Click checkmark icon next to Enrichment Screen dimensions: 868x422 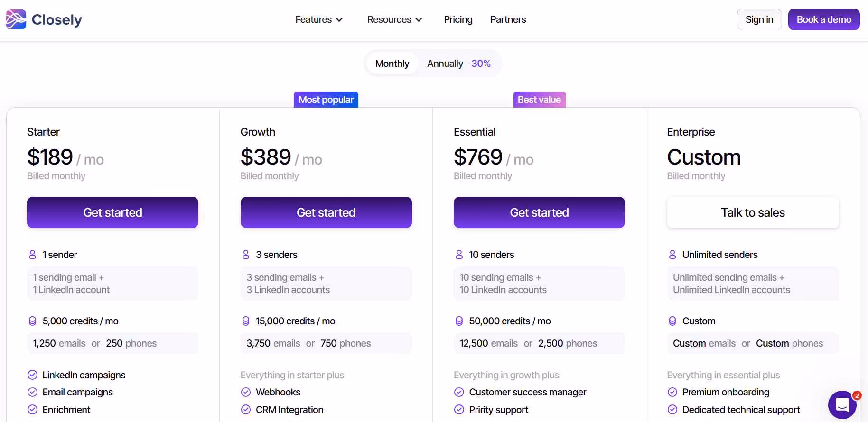coord(32,409)
